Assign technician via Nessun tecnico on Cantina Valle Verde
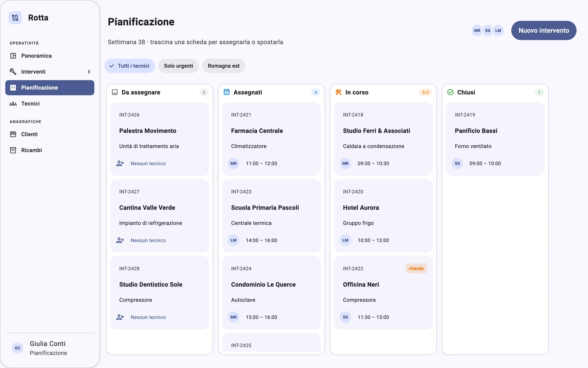The height and width of the screenshot is (368, 588). (148, 240)
